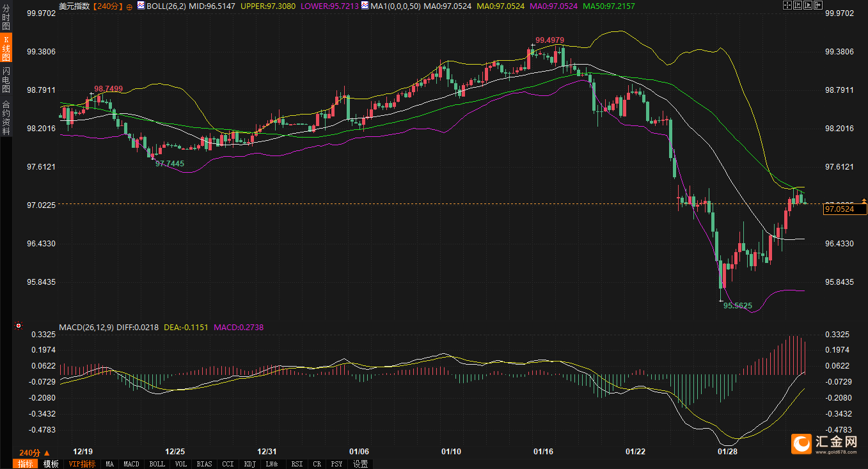Click the export arrow icon at top right
This screenshot has height=469, width=868.
[817, 5]
